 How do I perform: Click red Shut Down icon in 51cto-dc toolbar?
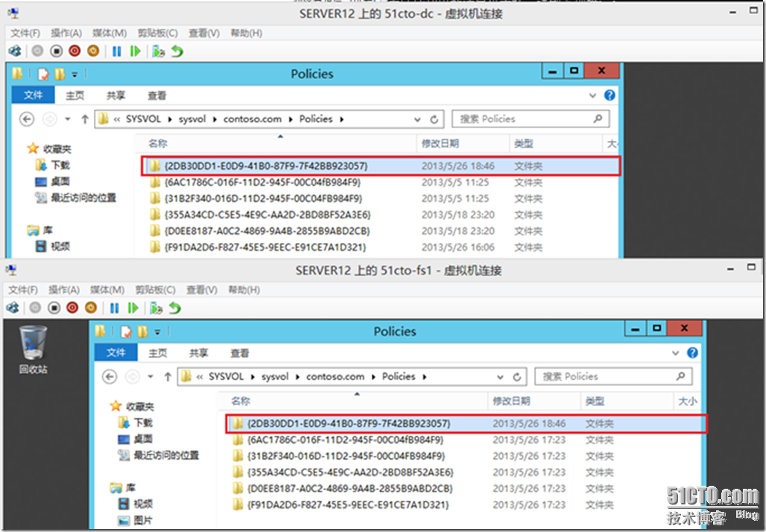pos(75,51)
